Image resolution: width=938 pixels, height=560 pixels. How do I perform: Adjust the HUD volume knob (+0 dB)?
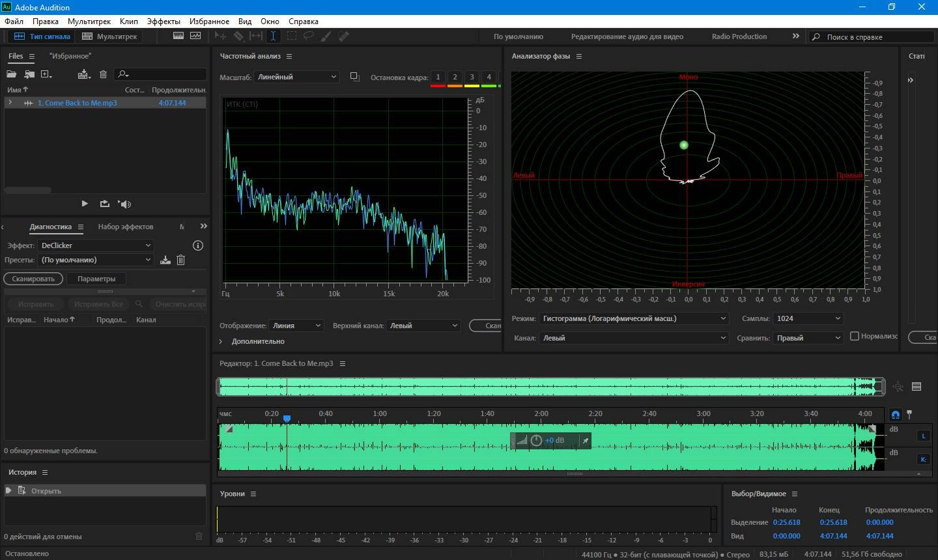(x=536, y=441)
